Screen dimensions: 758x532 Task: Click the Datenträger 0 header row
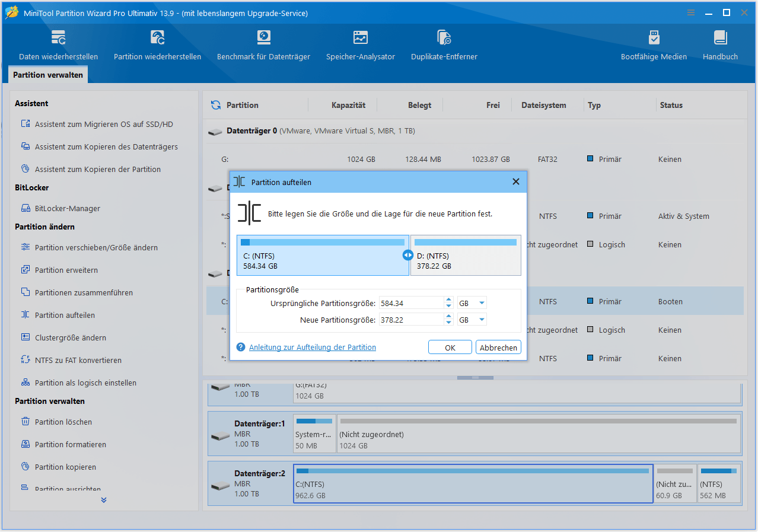tap(474, 130)
